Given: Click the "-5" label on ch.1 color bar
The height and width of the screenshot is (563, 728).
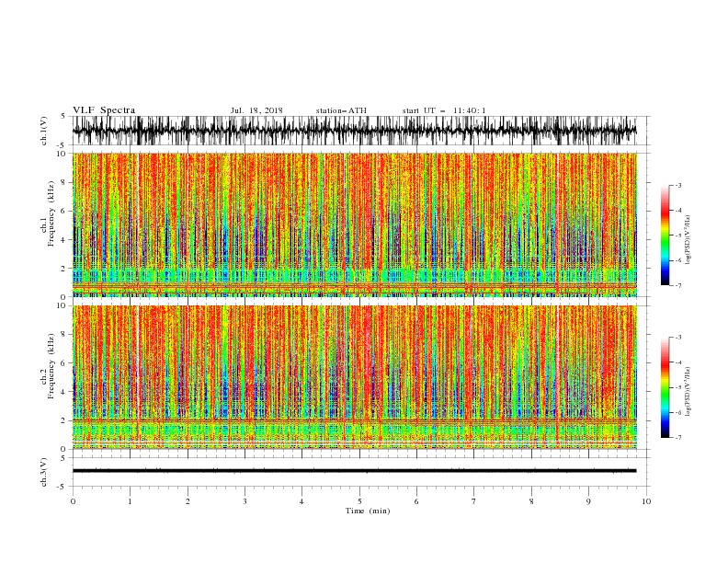Looking at the screenshot, I should tap(678, 236).
